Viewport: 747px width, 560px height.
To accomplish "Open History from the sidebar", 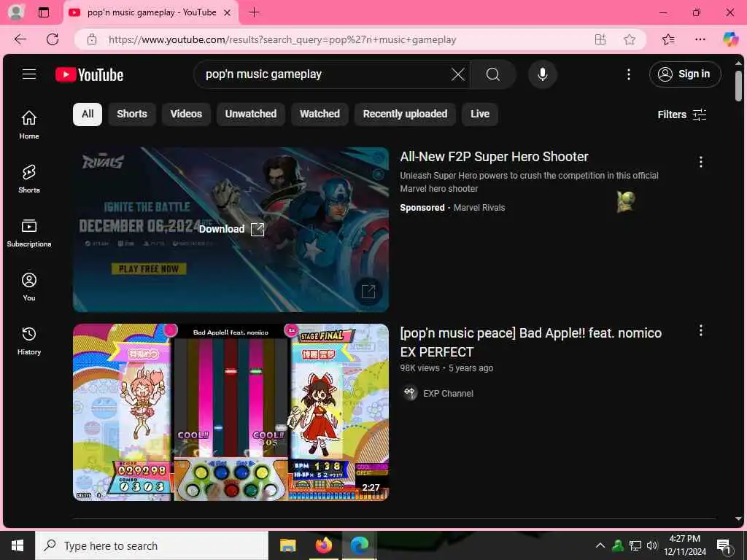I will tap(29, 341).
